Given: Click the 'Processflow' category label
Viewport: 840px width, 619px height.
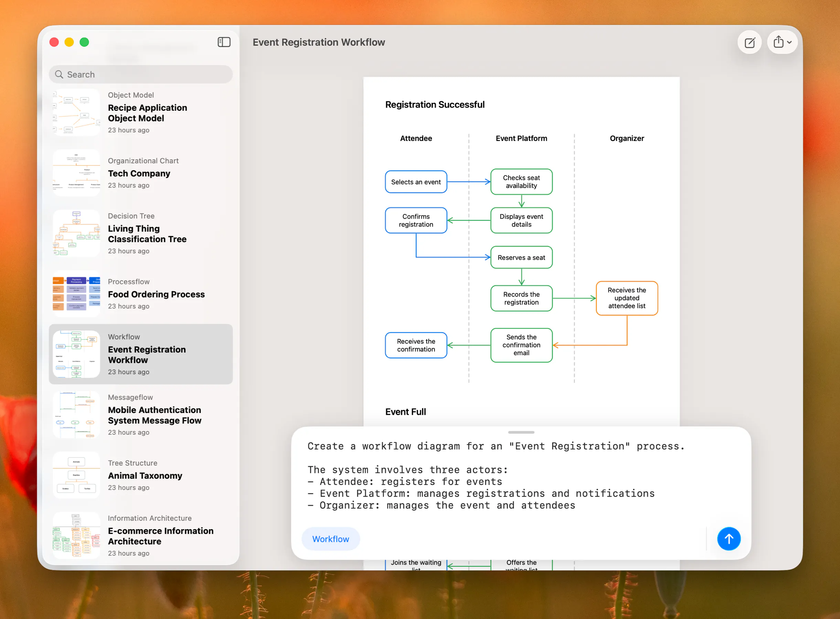Looking at the screenshot, I should tap(129, 281).
